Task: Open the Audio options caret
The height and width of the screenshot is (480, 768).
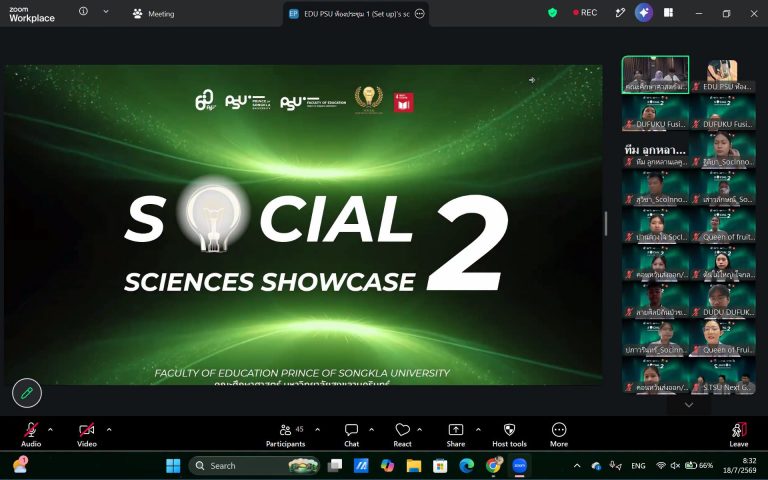Action: click(x=50, y=430)
